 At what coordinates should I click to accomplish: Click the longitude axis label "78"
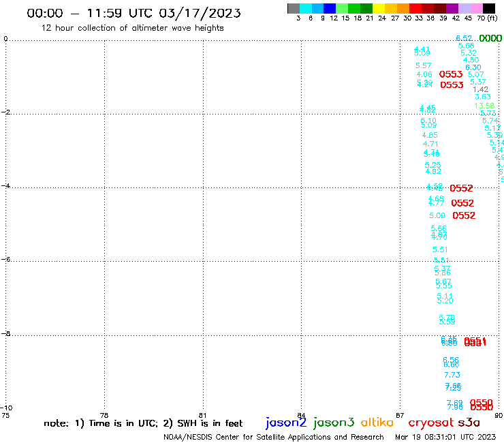point(104,415)
